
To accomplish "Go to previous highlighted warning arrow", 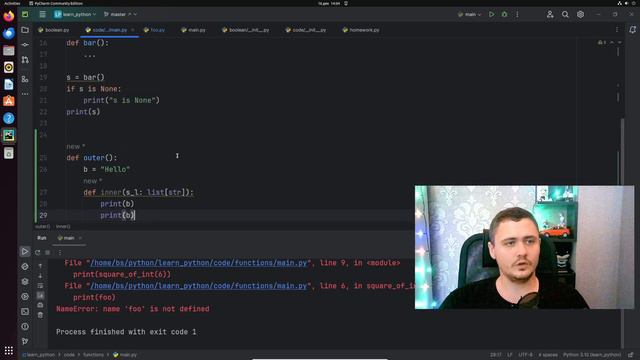I will pyautogui.click(x=612, y=42).
